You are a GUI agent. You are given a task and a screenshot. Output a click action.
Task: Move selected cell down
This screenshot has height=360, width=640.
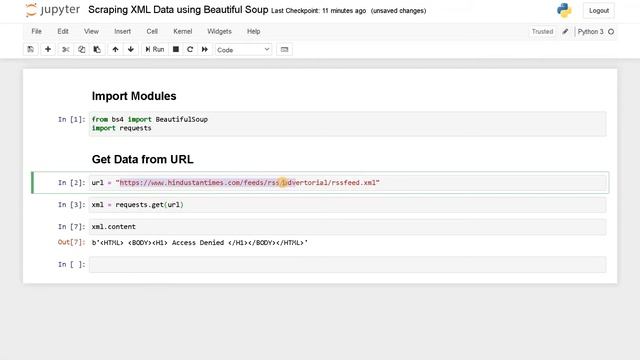coord(131,49)
